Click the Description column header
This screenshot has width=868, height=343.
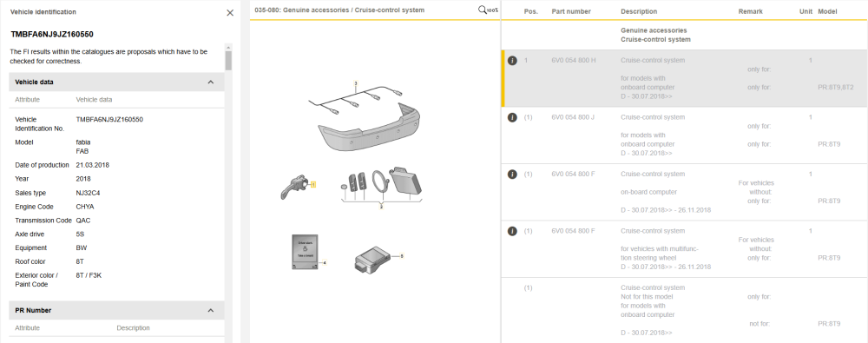point(639,11)
